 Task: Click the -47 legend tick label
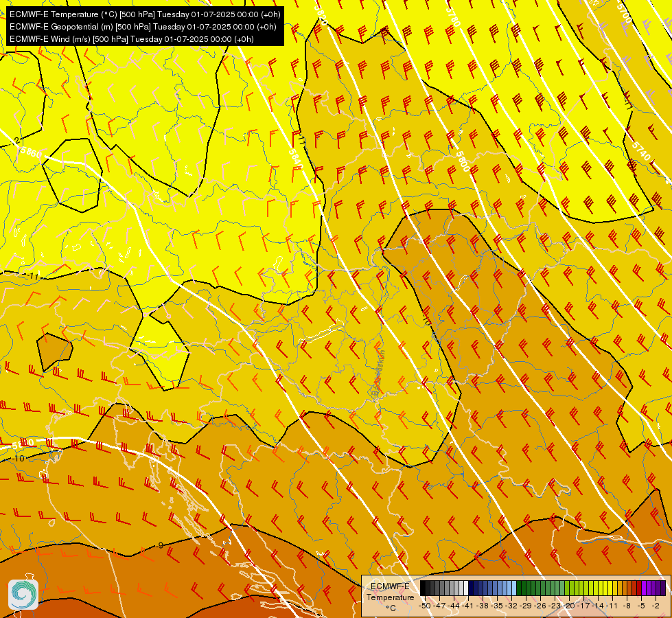click(x=439, y=606)
